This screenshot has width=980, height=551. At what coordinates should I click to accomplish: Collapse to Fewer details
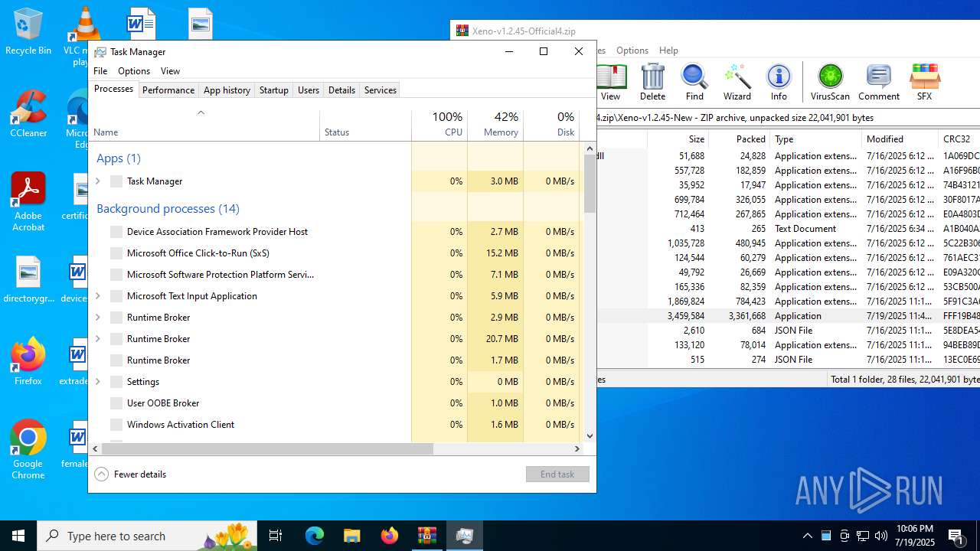(x=130, y=474)
